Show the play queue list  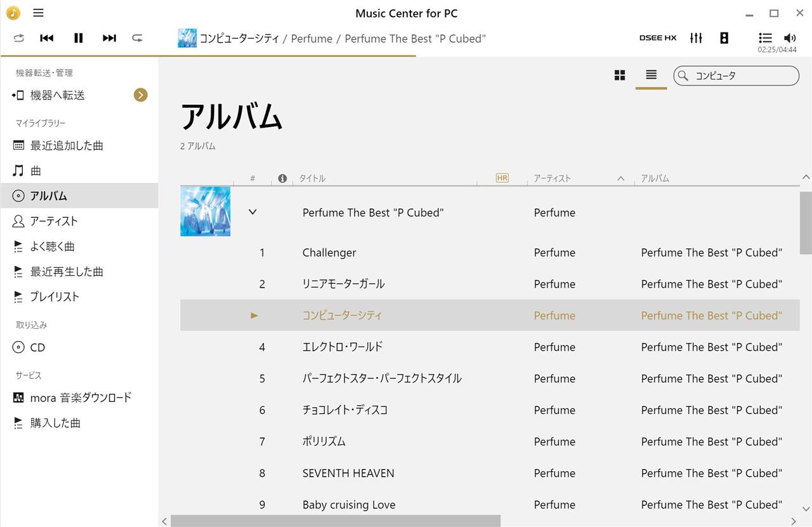(765, 38)
